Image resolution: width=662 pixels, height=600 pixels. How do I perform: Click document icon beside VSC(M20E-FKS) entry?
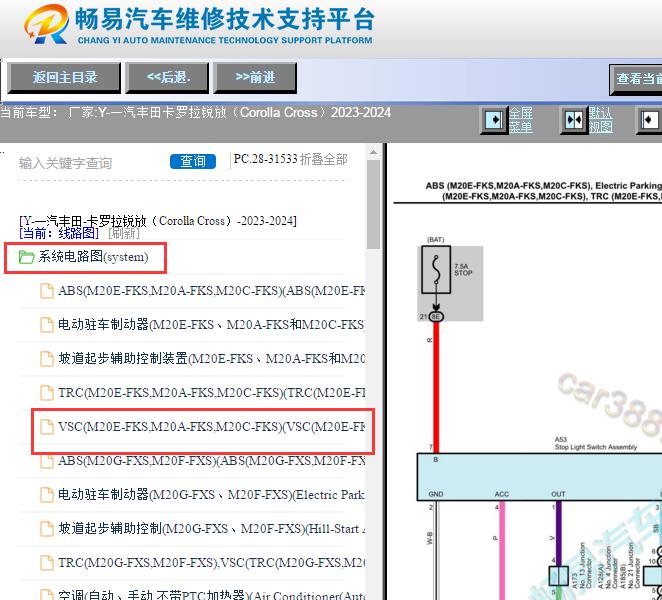(47, 427)
